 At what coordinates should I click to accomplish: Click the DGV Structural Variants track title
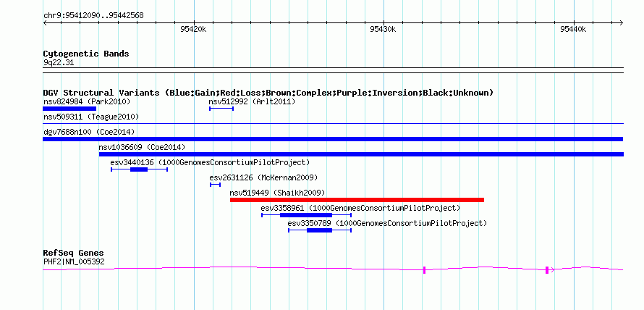268,93
